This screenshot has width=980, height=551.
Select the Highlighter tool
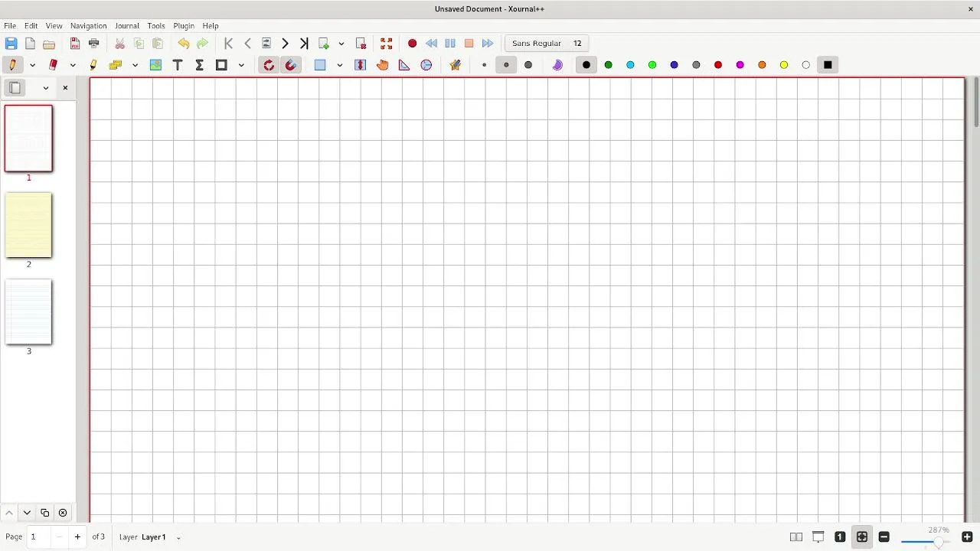click(93, 65)
